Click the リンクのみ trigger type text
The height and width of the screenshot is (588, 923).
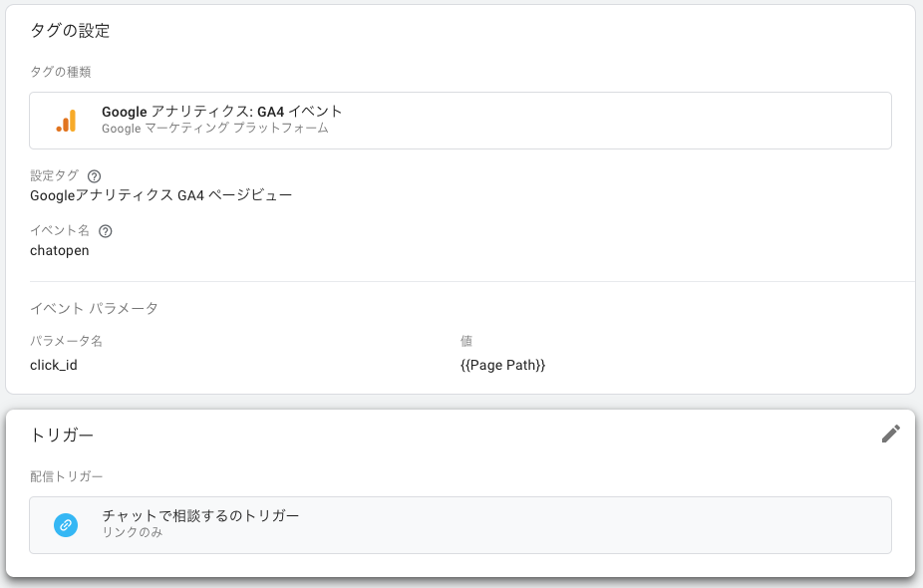pyautogui.click(x=133, y=532)
